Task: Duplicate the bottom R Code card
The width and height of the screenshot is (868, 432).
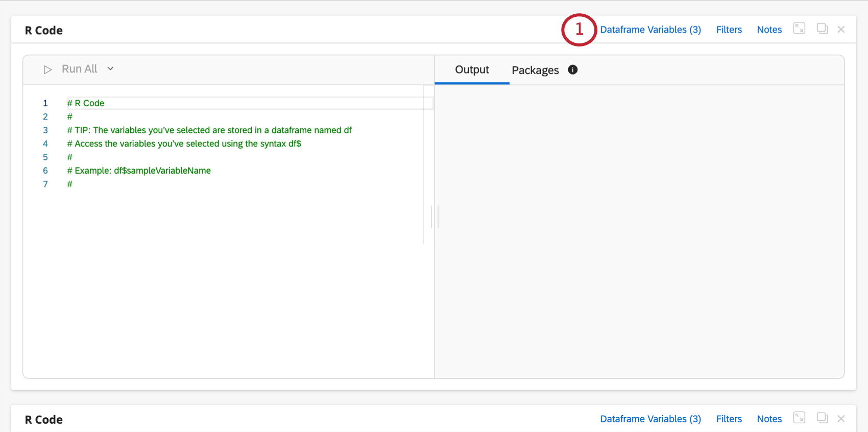Action: coord(822,418)
